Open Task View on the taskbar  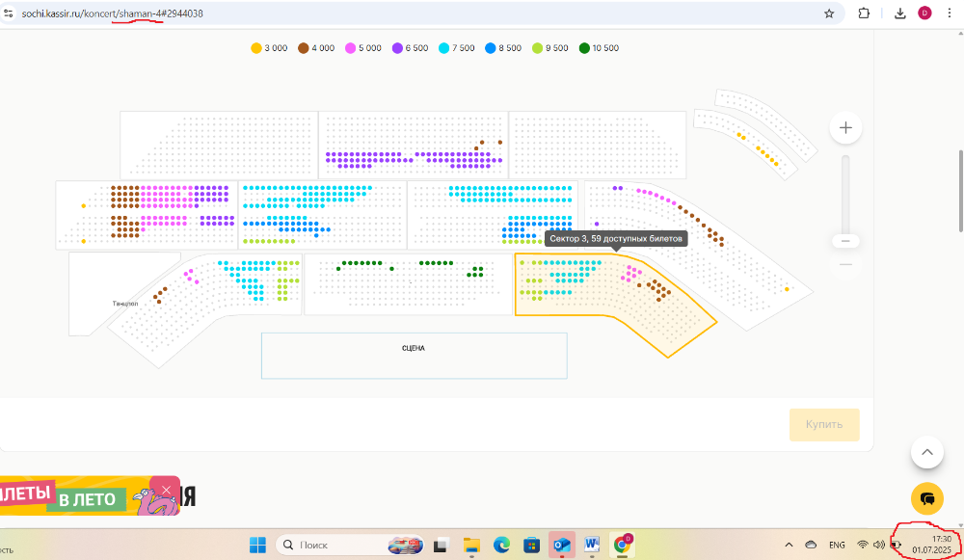tap(441, 546)
